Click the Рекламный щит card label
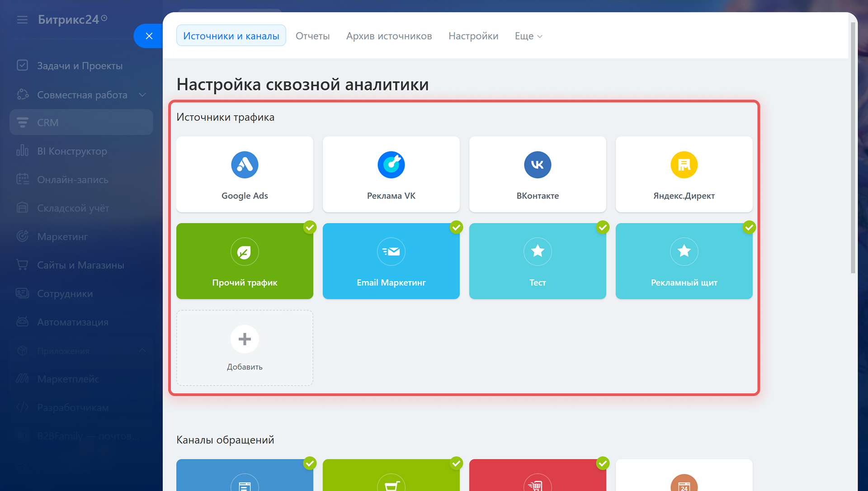Image resolution: width=868 pixels, height=491 pixels. (x=684, y=283)
